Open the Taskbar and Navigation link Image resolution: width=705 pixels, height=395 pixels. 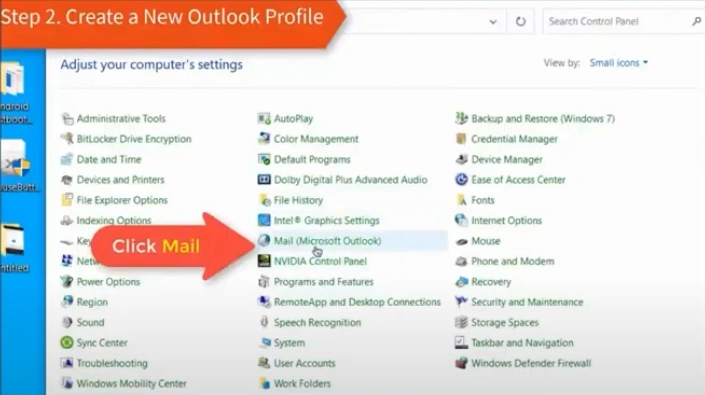[x=522, y=343]
